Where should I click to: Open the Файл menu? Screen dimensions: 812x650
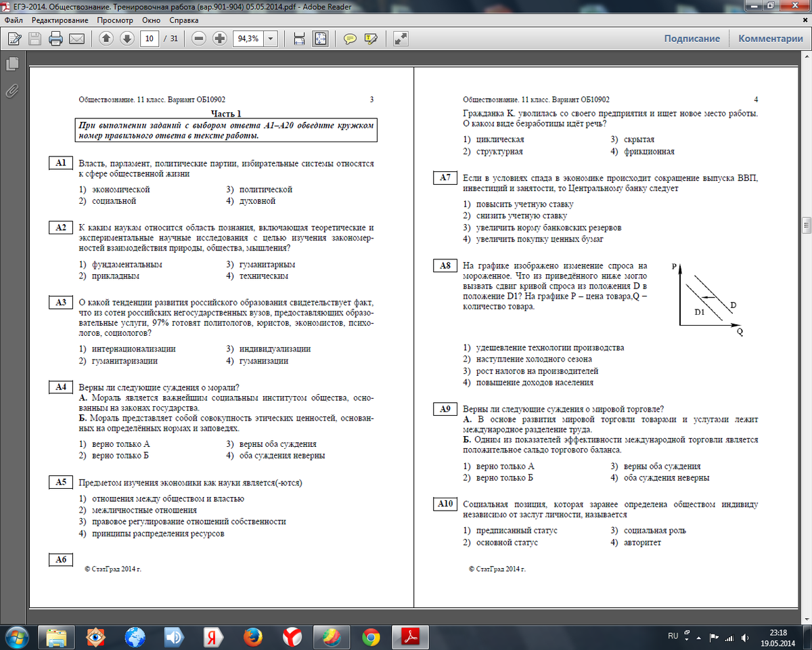click(x=14, y=20)
